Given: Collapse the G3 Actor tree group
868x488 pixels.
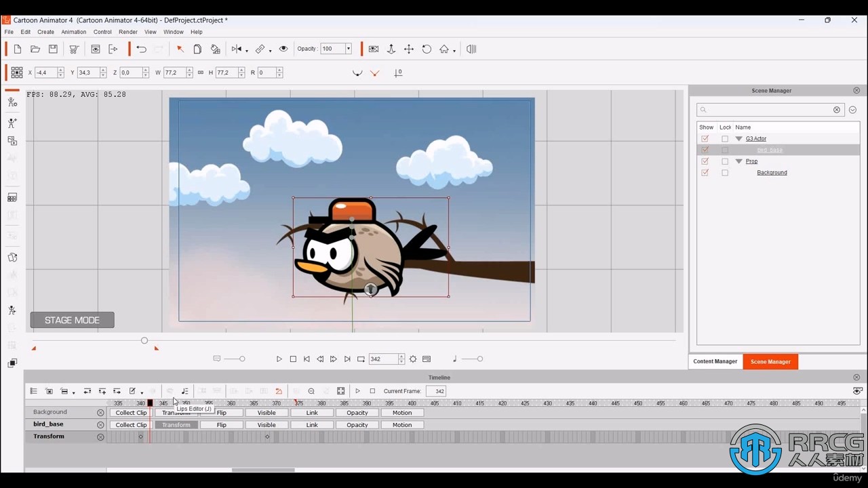Looking at the screenshot, I should pos(739,139).
